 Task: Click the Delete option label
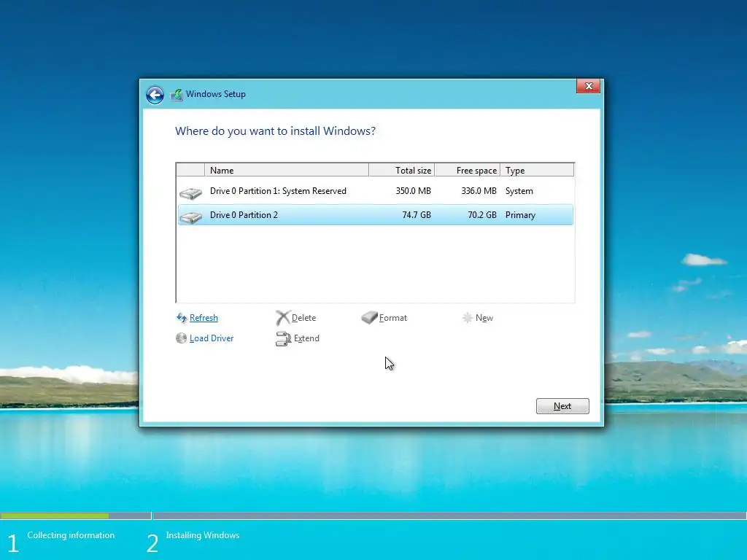pos(303,318)
